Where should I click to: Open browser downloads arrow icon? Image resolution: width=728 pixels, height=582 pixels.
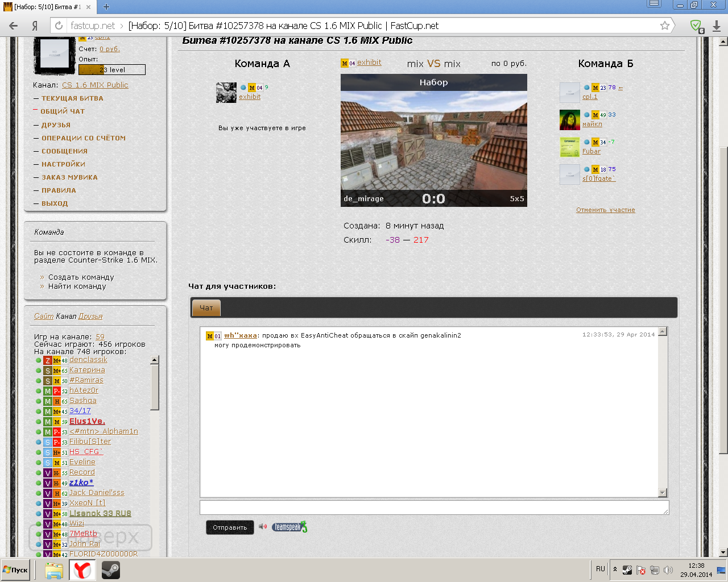click(717, 26)
